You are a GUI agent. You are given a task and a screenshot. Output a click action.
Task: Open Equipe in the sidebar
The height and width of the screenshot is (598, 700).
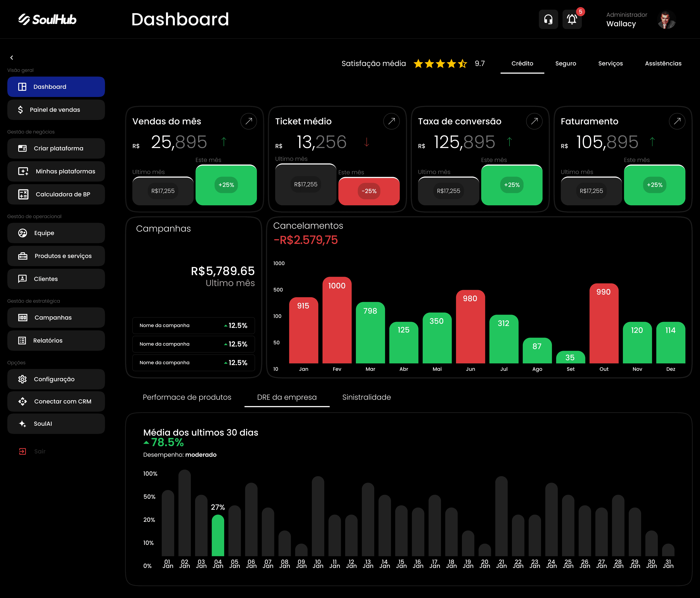click(x=56, y=233)
